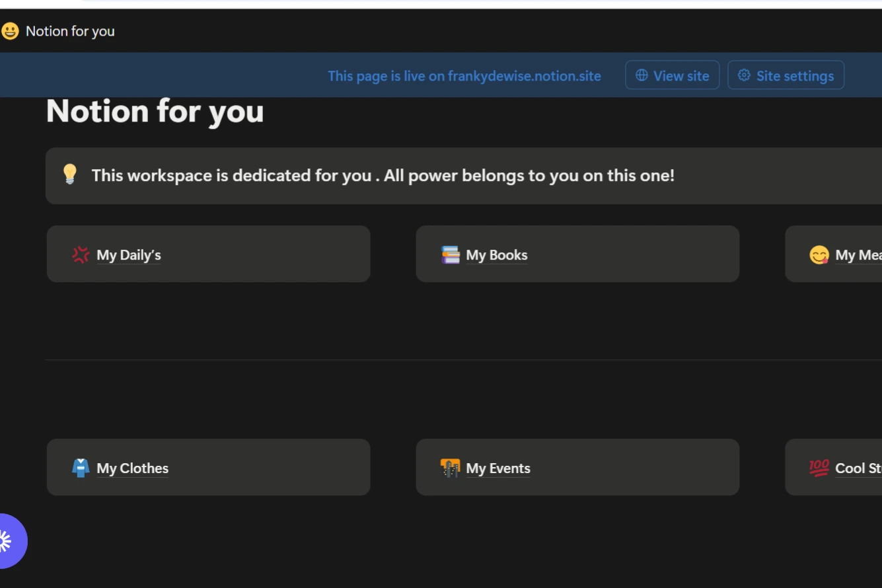Image resolution: width=882 pixels, height=588 pixels.
Task: Click the lightbulb icon in the callout banner
Action: (70, 175)
